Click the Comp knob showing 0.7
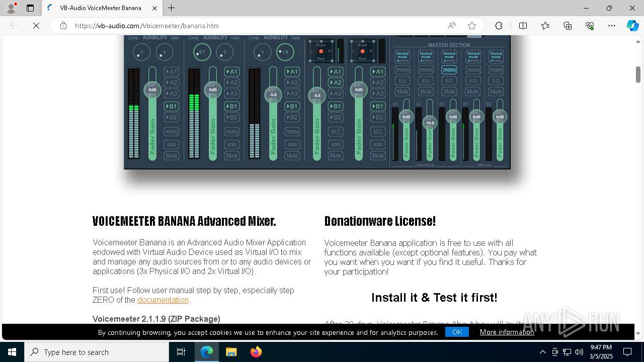644x362 pixels. [202, 52]
